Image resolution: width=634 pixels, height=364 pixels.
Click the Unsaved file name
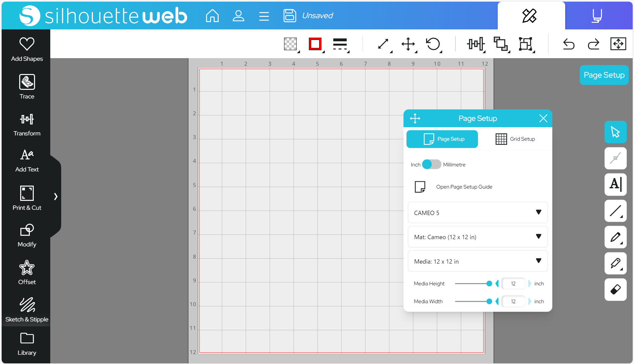click(317, 16)
